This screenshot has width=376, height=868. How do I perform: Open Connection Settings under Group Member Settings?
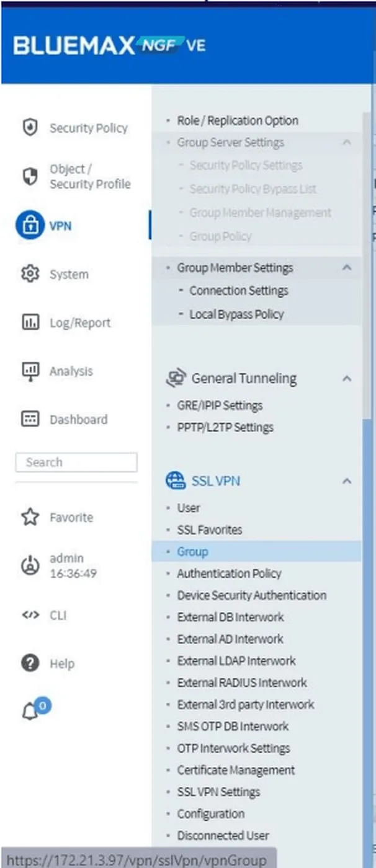[x=239, y=291]
